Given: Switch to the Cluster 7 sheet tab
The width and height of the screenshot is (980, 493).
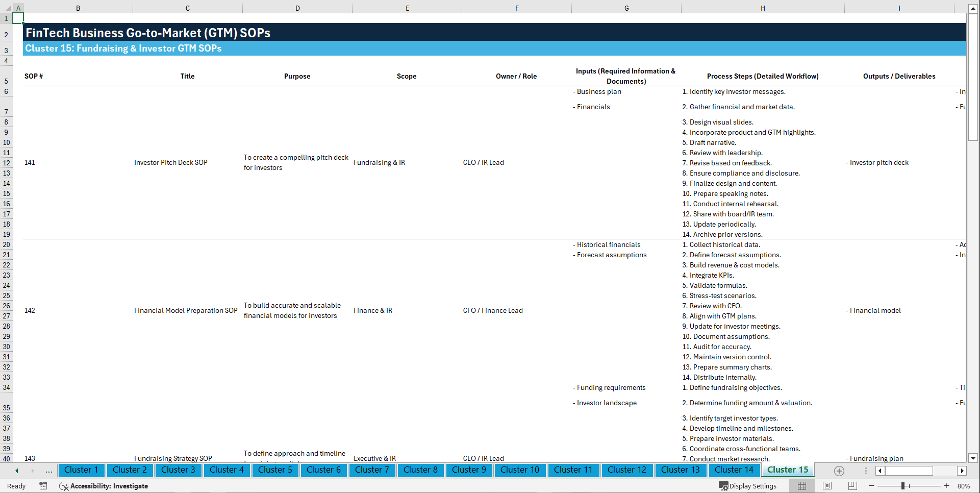Looking at the screenshot, I should tap(372, 470).
